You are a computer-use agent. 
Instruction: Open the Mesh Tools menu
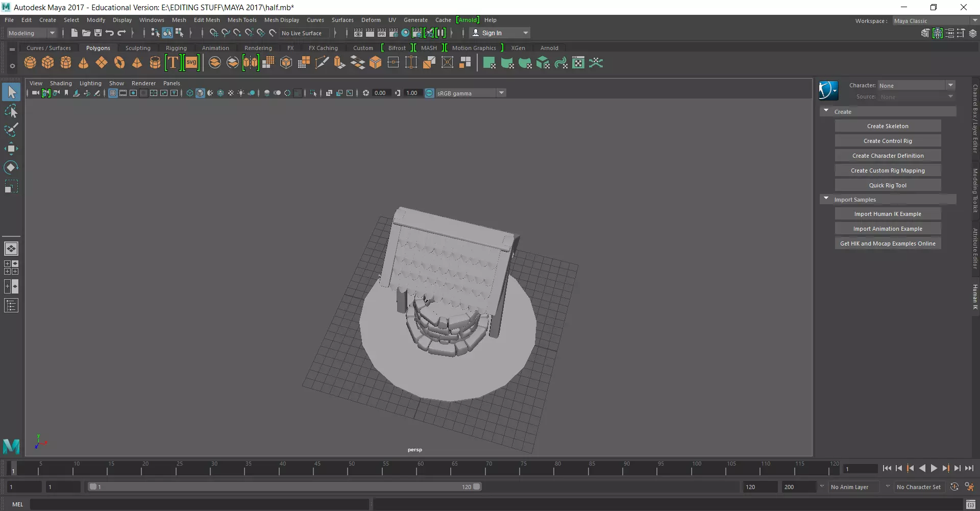pyautogui.click(x=242, y=20)
